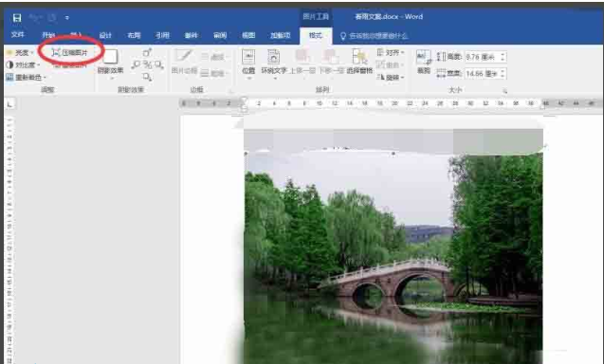Screen dimensions: 604x364
Task: Switch to the 引用 (References) tab
Action: click(x=162, y=35)
